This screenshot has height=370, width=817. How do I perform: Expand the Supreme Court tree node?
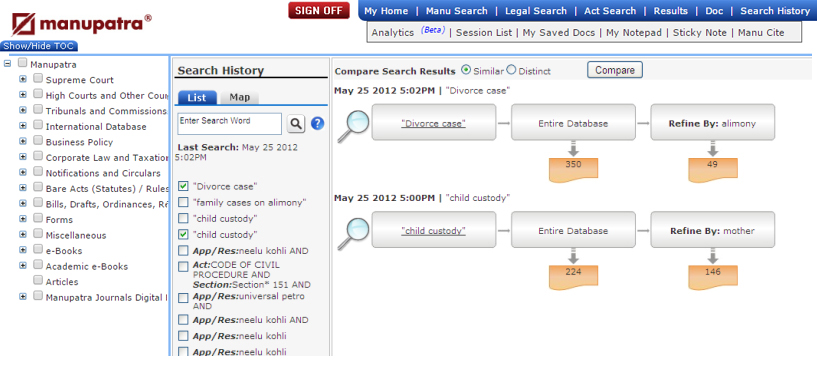click(x=22, y=79)
